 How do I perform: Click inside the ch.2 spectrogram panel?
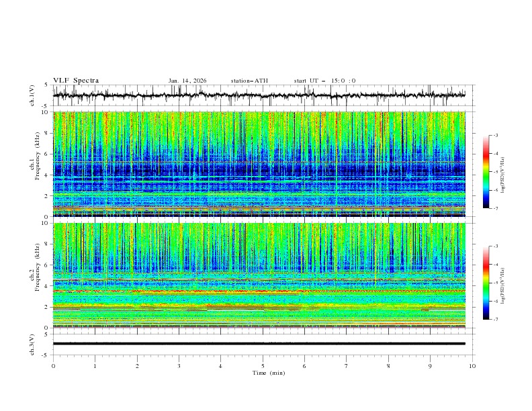259,275
